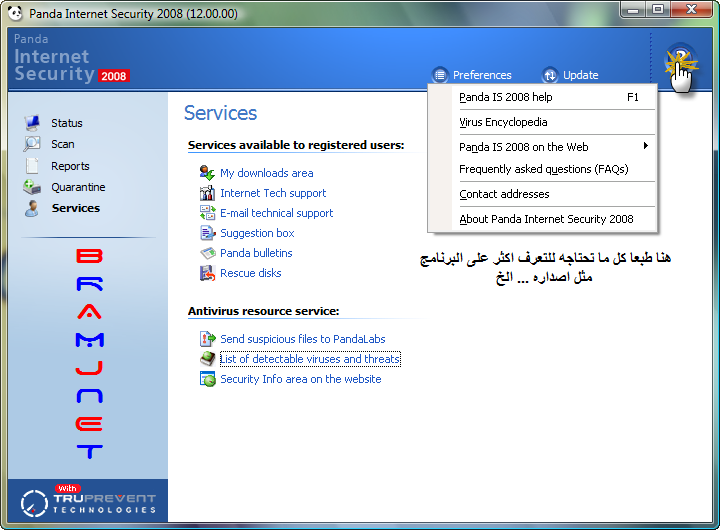Open the Suggestion box link
This screenshot has height=530, width=720.
pos(257,233)
